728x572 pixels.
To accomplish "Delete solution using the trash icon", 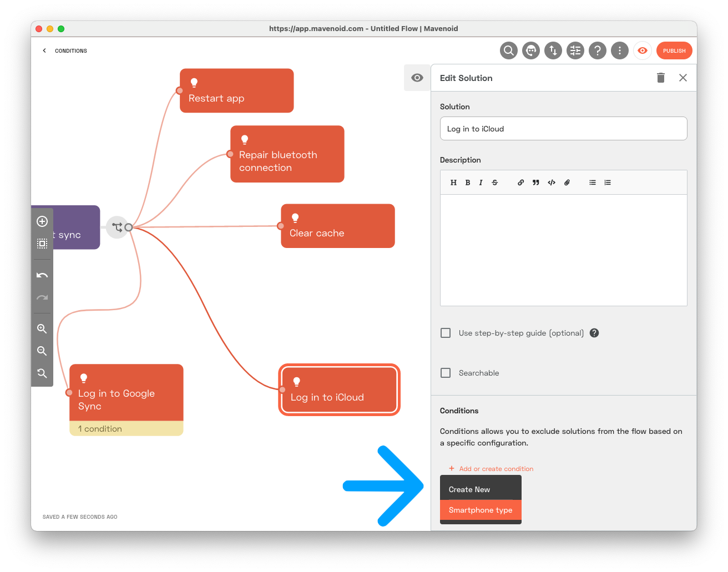I will tap(660, 78).
